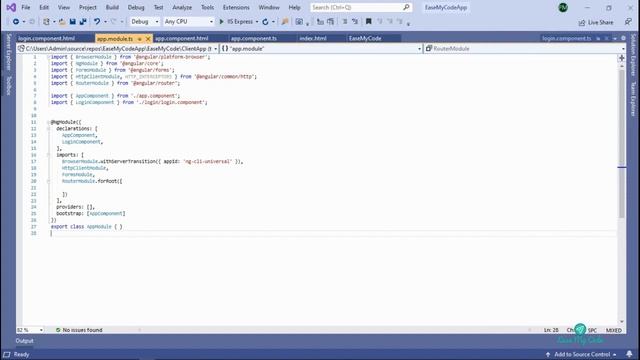The image size is (640, 360).
Task: Switch to the login.component.html tab
Action: (47, 38)
